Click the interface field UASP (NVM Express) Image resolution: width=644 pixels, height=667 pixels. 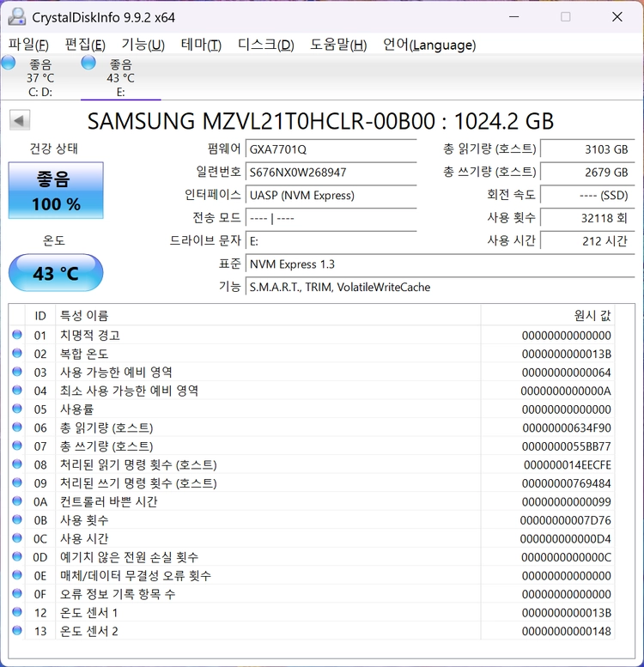point(331,195)
